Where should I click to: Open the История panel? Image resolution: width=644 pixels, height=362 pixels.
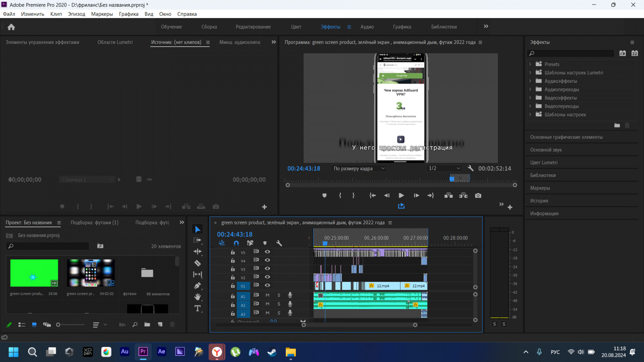point(539,201)
